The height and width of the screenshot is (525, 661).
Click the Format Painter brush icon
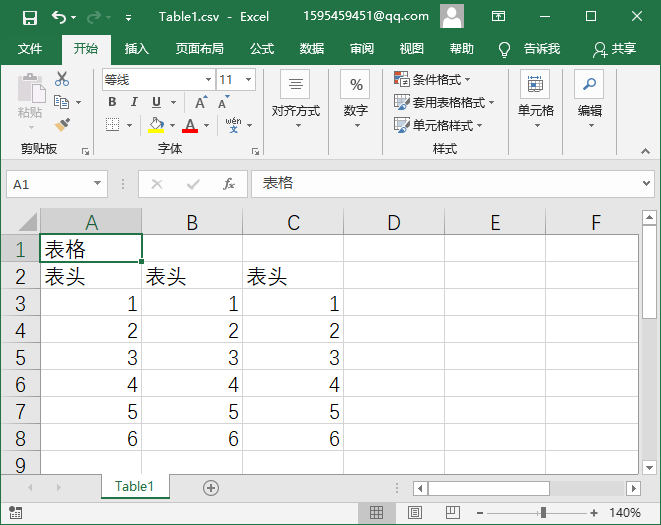tap(62, 125)
